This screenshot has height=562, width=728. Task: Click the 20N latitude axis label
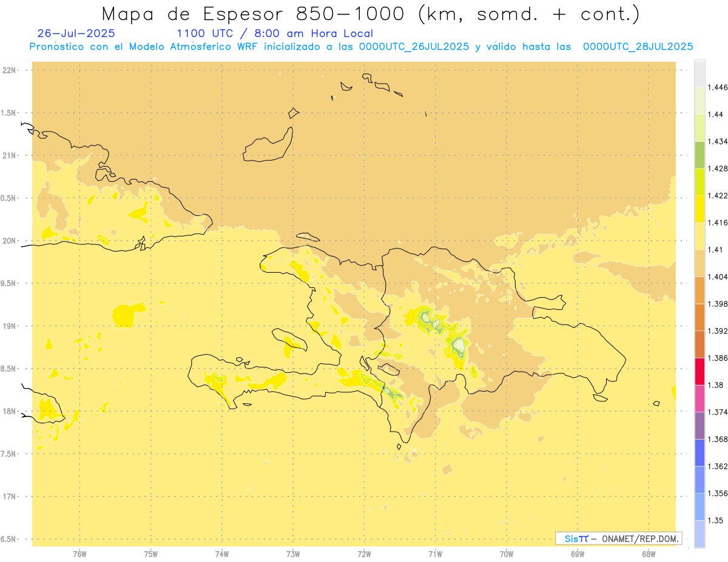pos(10,241)
